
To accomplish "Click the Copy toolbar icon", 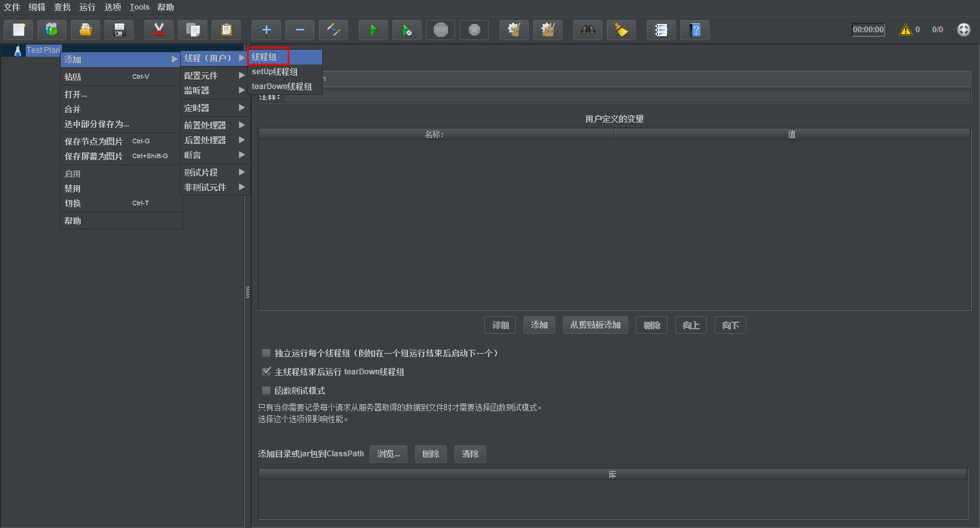I will [x=192, y=30].
